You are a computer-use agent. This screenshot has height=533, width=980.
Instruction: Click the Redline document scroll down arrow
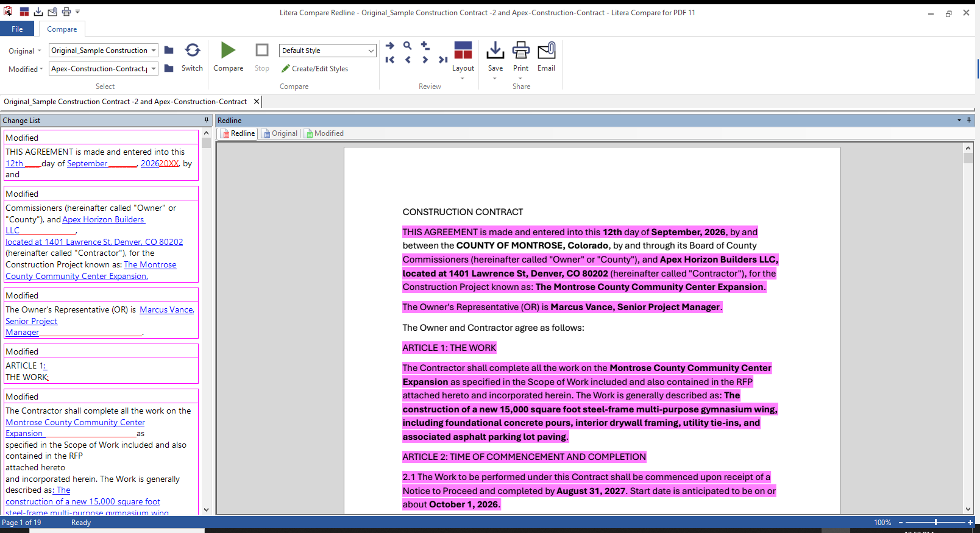[968, 509]
